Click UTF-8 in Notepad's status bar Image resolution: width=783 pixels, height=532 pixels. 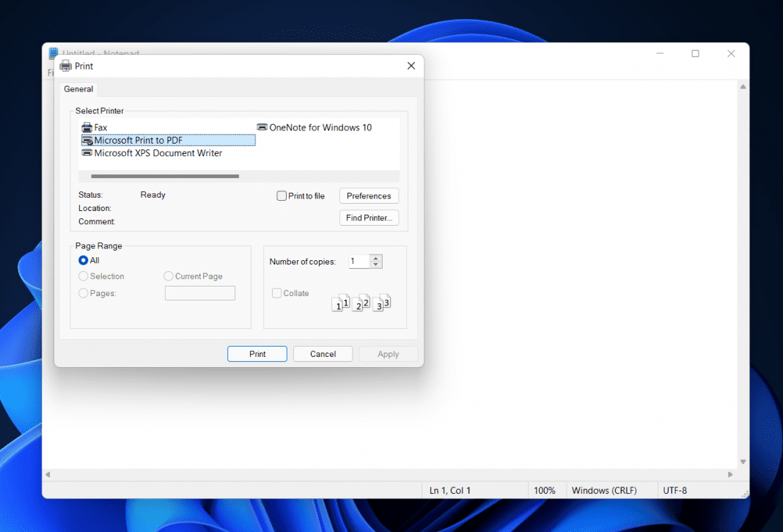(x=675, y=490)
